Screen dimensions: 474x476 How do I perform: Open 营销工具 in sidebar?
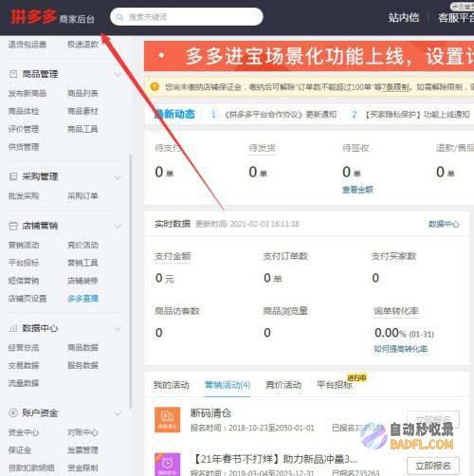coord(82,263)
